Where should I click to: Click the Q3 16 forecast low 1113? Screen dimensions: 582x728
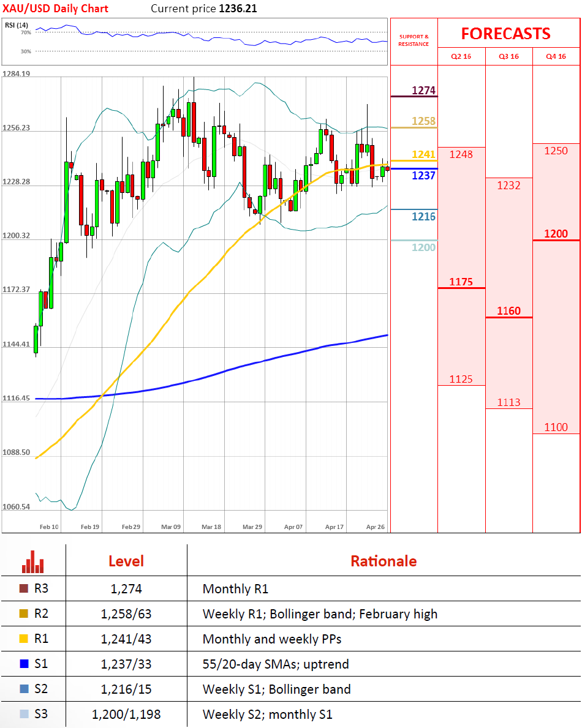508,402
